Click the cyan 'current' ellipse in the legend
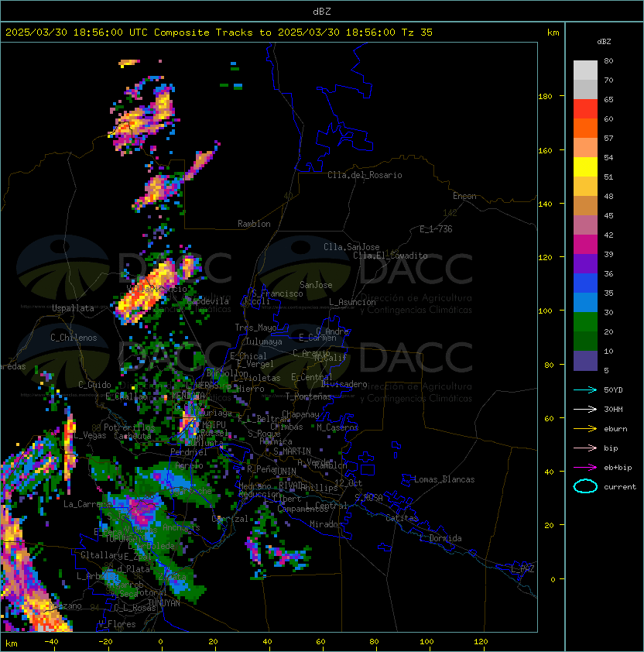 [x=585, y=486]
